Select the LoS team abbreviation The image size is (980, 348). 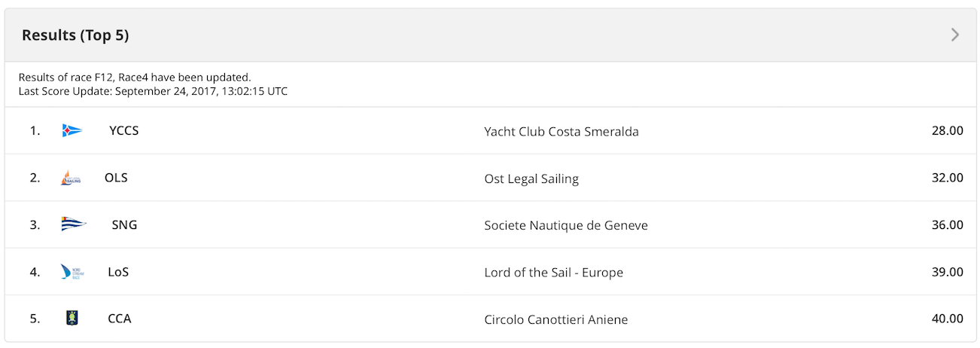pyautogui.click(x=118, y=272)
